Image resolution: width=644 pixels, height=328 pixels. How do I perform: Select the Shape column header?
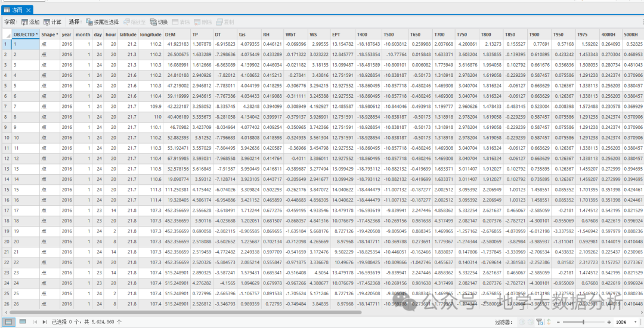pos(49,35)
